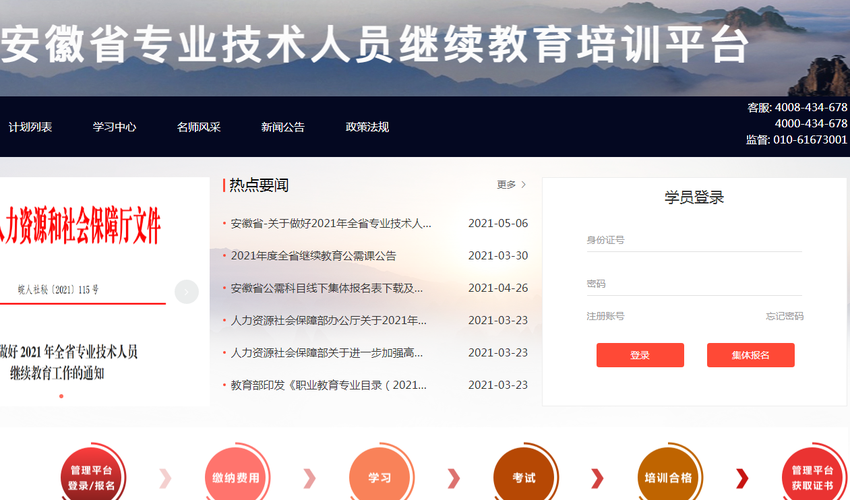Image resolution: width=850 pixels, height=500 pixels.
Task: Open news item 安徽省-关于做好2021年全省专业技术人...
Action: pyautogui.click(x=331, y=223)
